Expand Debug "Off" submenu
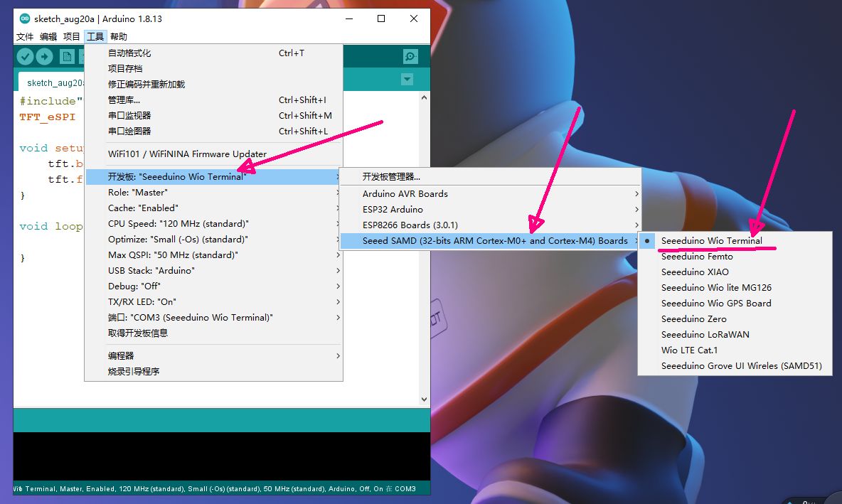The image size is (842, 504). tap(214, 286)
